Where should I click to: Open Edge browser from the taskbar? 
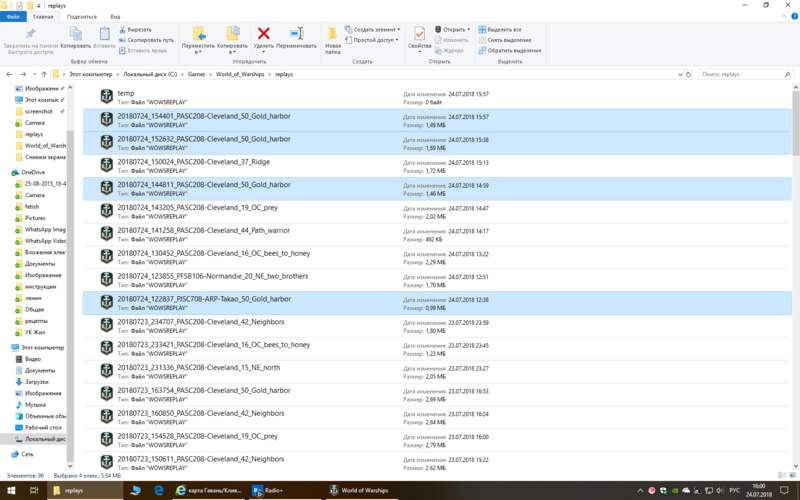coord(159,490)
